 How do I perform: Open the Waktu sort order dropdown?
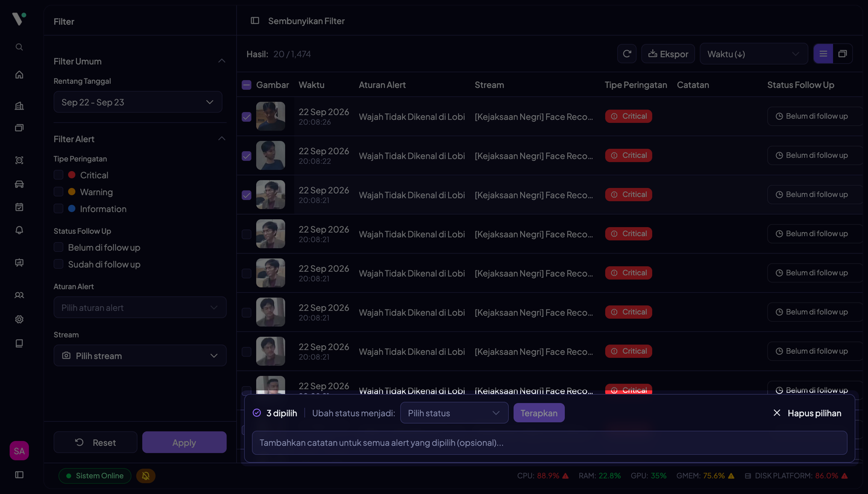click(x=754, y=54)
